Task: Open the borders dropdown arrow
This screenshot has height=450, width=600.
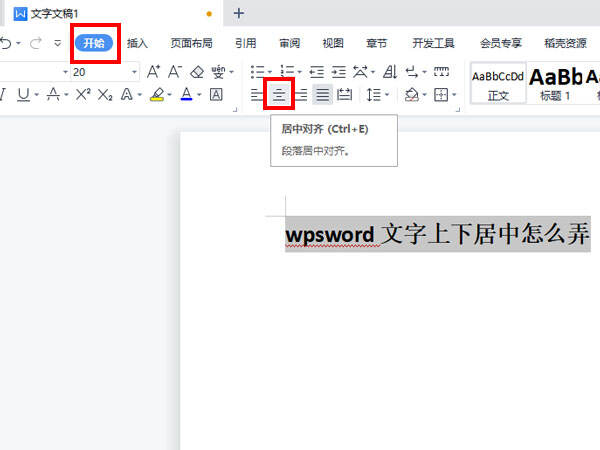Action: (x=454, y=95)
